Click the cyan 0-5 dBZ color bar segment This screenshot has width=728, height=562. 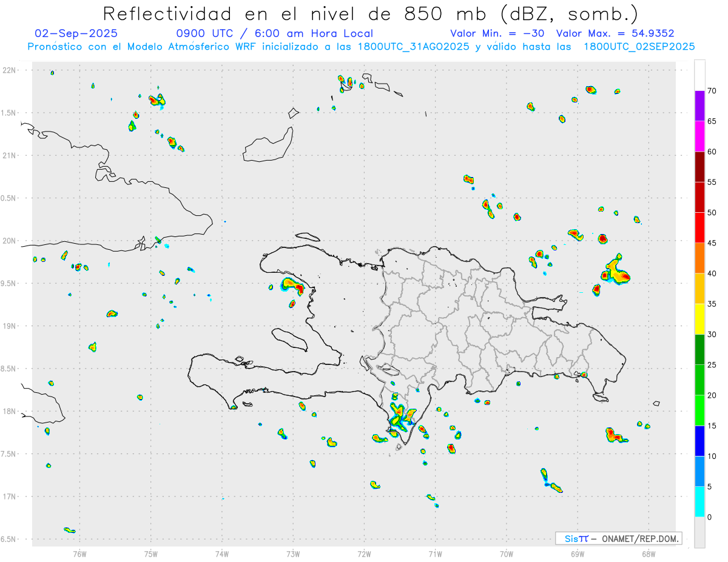point(699,502)
